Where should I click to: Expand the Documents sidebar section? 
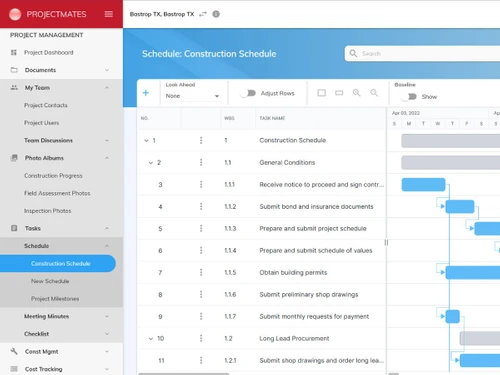107,70
